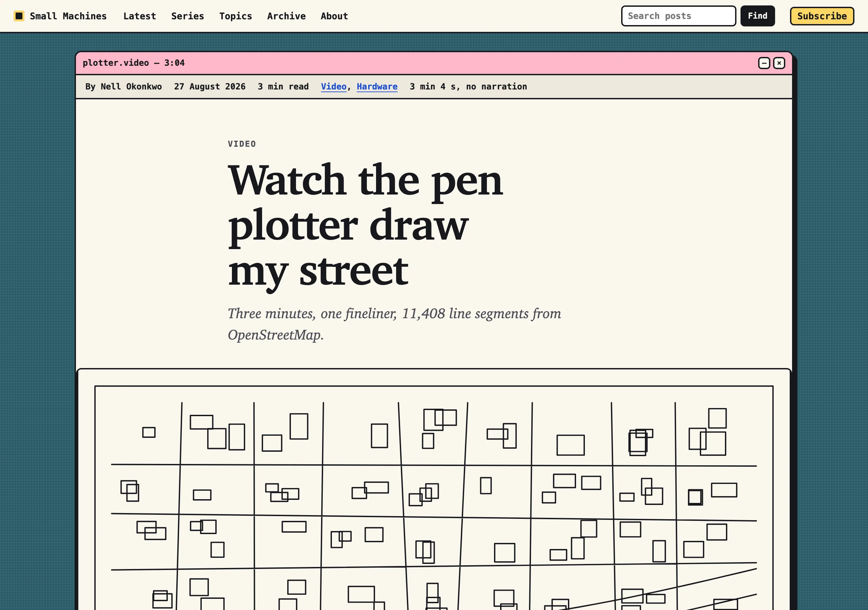868x610 pixels.
Task: Click the VIDEO category label
Action: [x=242, y=144]
